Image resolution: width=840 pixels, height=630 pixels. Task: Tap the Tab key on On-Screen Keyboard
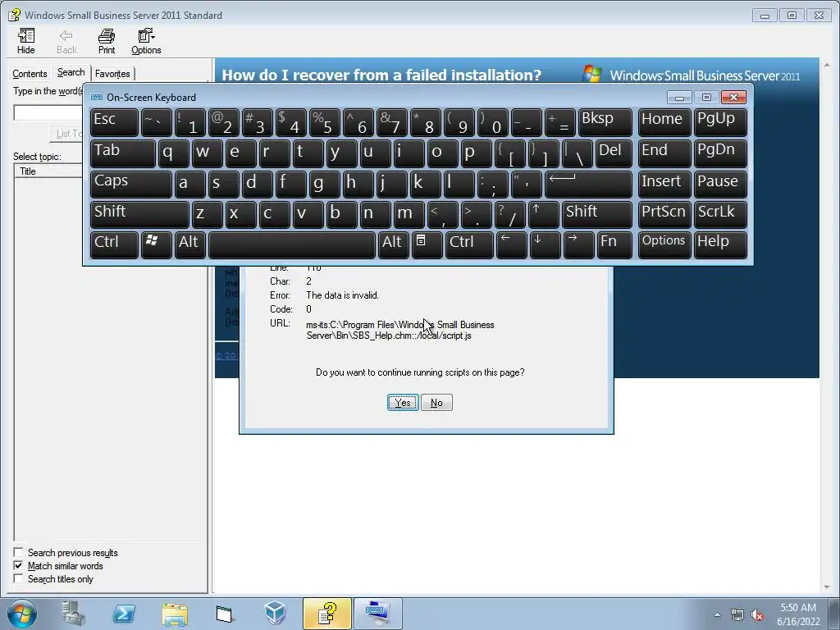tap(123, 153)
